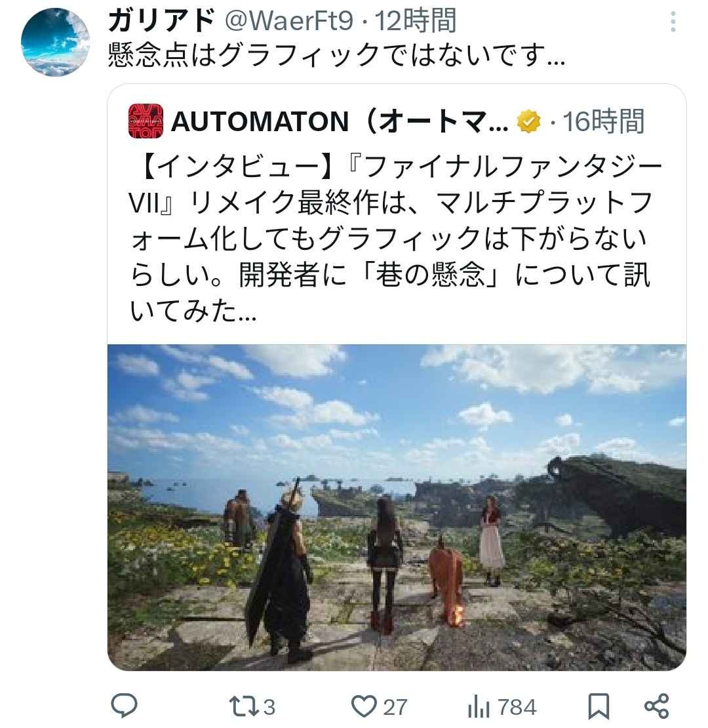Expand the tweet text 懸念点はグラフィックではないです

(x=336, y=55)
